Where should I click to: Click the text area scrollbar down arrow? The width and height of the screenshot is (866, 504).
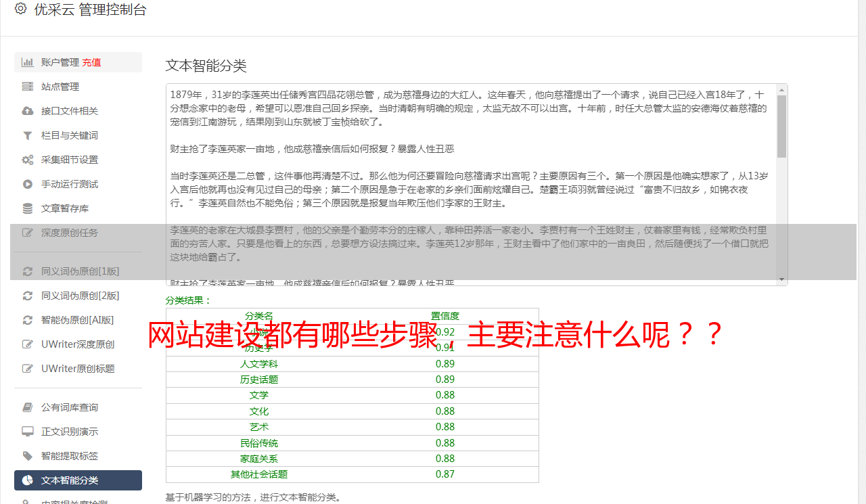click(782, 279)
